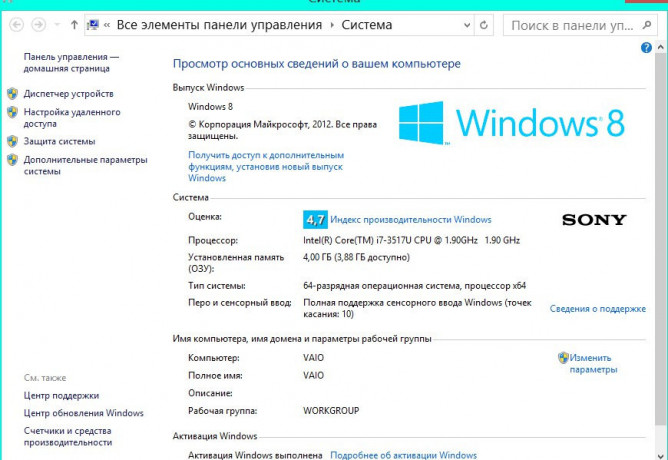
Task: Click the memory value 4,00 ГБ
Action: point(357,257)
